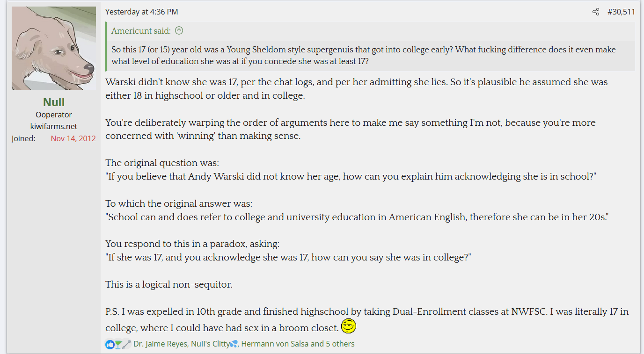Open the dog avatar image of Null
644x354 pixels.
[54, 48]
